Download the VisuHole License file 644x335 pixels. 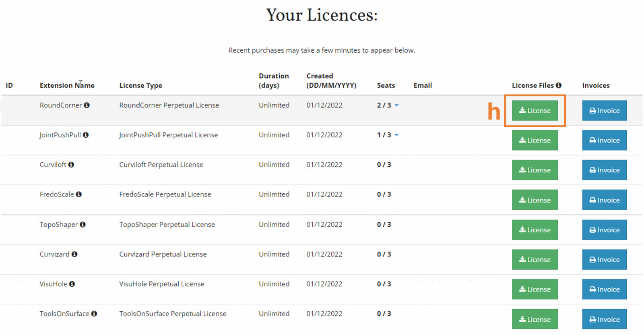coord(535,289)
